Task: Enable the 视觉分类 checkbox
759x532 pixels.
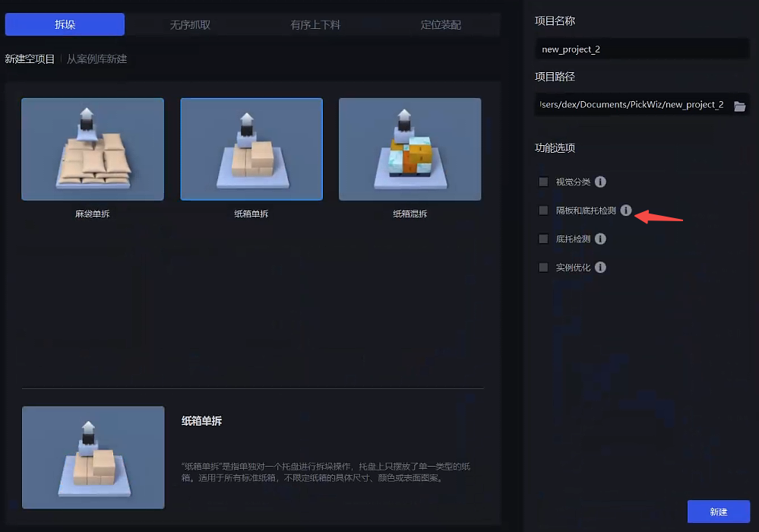Action: [x=543, y=182]
